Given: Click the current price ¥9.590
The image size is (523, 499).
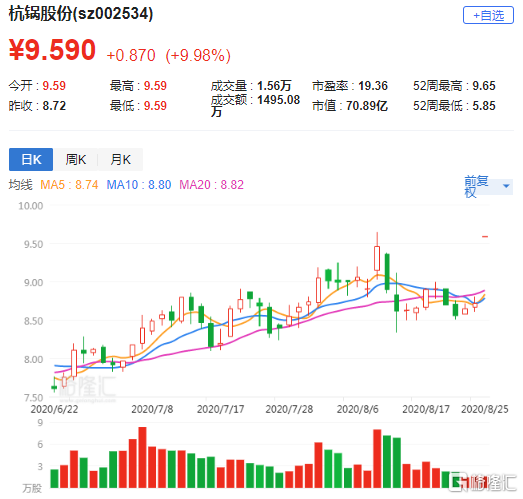Looking at the screenshot, I should pos(52,50).
